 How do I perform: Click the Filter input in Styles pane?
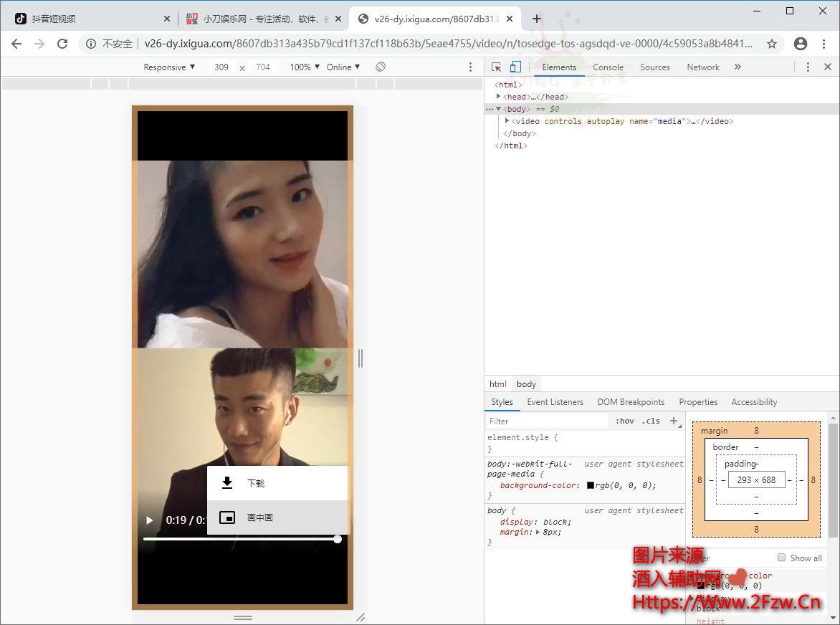click(x=545, y=421)
